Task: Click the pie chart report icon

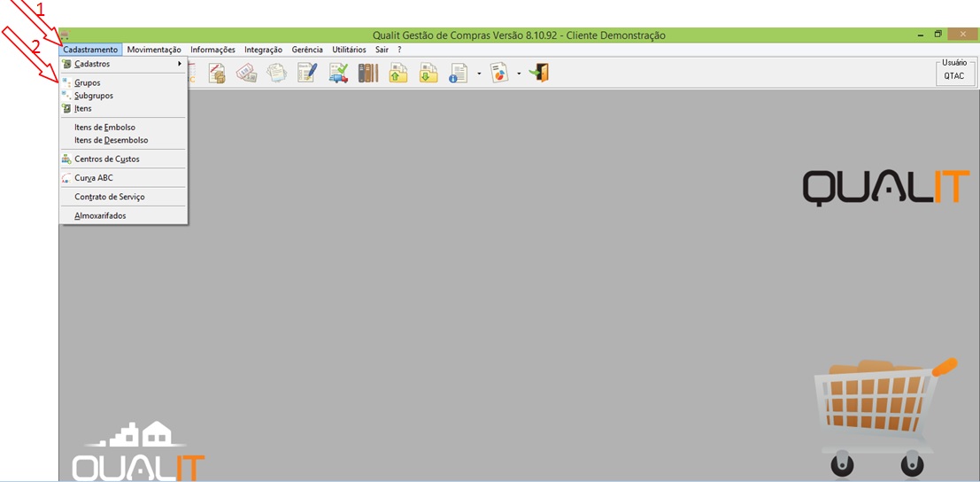Action: click(x=498, y=74)
